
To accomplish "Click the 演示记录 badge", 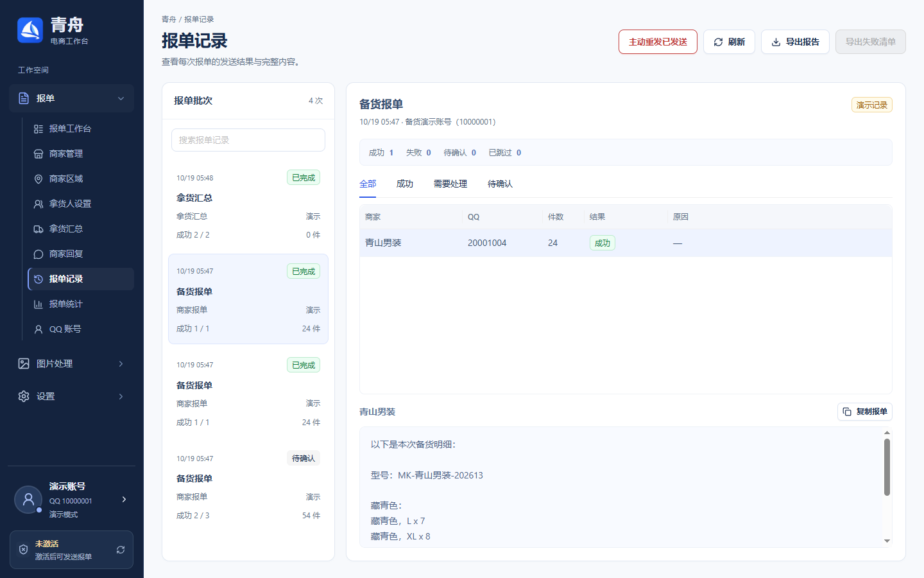I will 871,105.
